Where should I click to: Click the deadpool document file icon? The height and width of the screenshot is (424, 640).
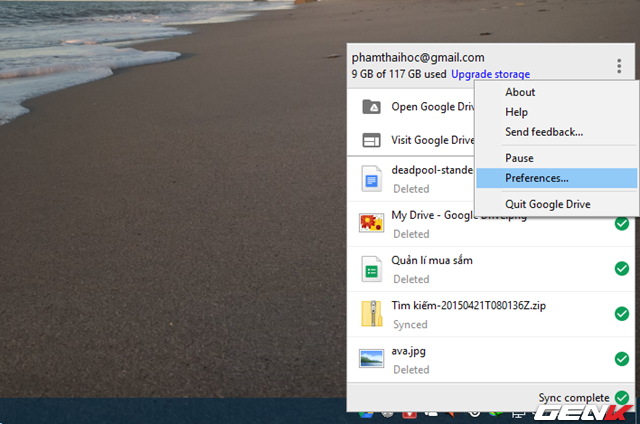[x=371, y=179]
